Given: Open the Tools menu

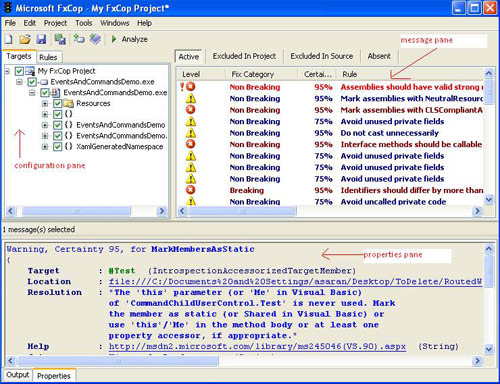Looking at the screenshot, I should coord(84,23).
